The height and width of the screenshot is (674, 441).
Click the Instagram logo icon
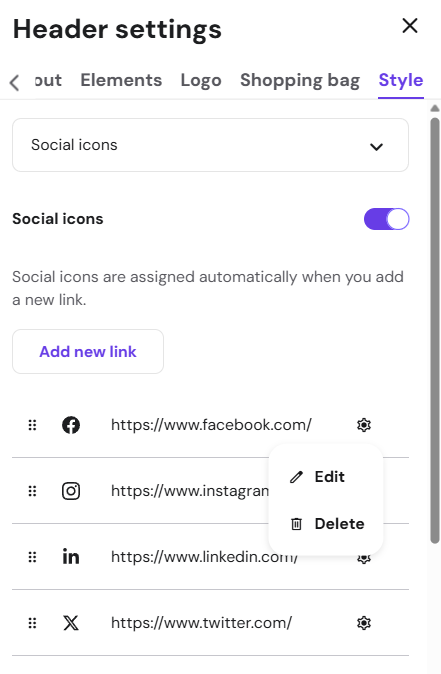coord(71,491)
